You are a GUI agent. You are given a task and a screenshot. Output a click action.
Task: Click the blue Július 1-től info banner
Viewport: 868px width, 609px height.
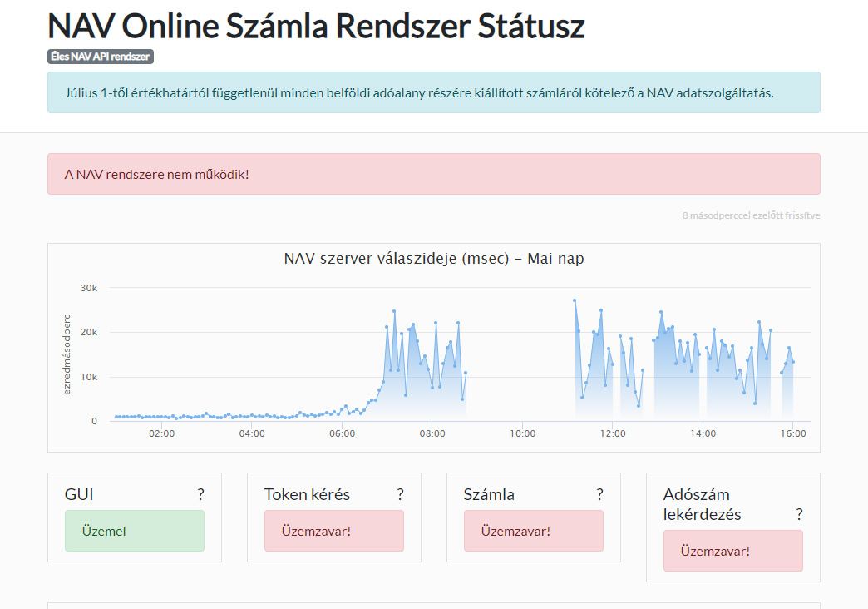pyautogui.click(x=433, y=92)
